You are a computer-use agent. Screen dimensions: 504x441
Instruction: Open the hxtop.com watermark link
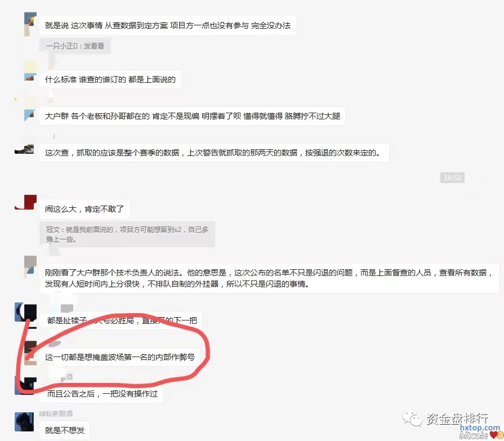tap(480, 428)
